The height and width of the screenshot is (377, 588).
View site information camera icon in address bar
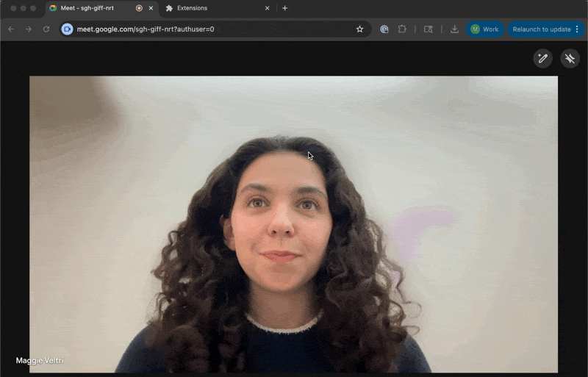(67, 29)
